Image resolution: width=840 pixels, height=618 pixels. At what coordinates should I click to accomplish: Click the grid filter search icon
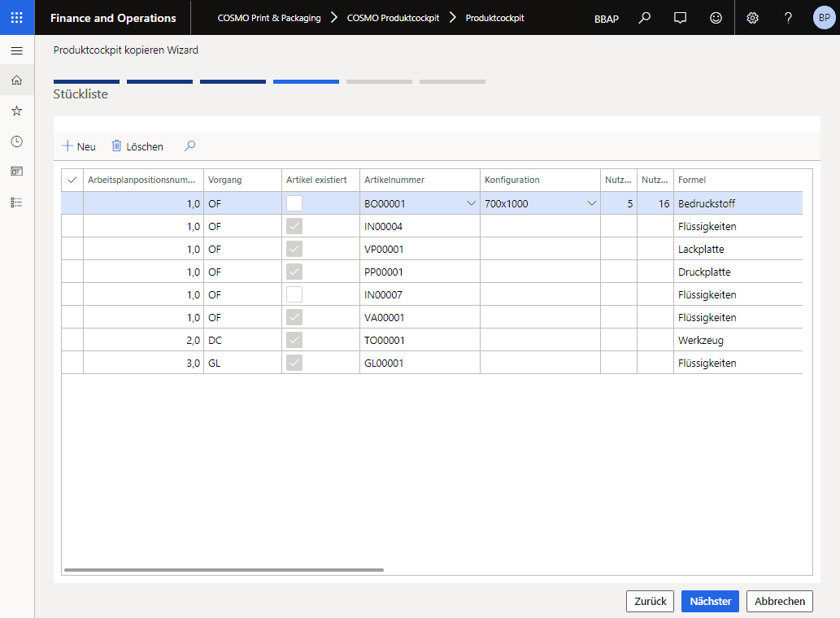(189, 146)
